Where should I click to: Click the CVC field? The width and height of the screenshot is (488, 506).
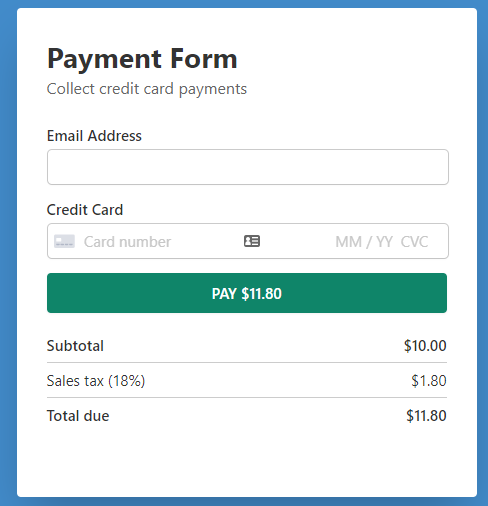point(414,242)
